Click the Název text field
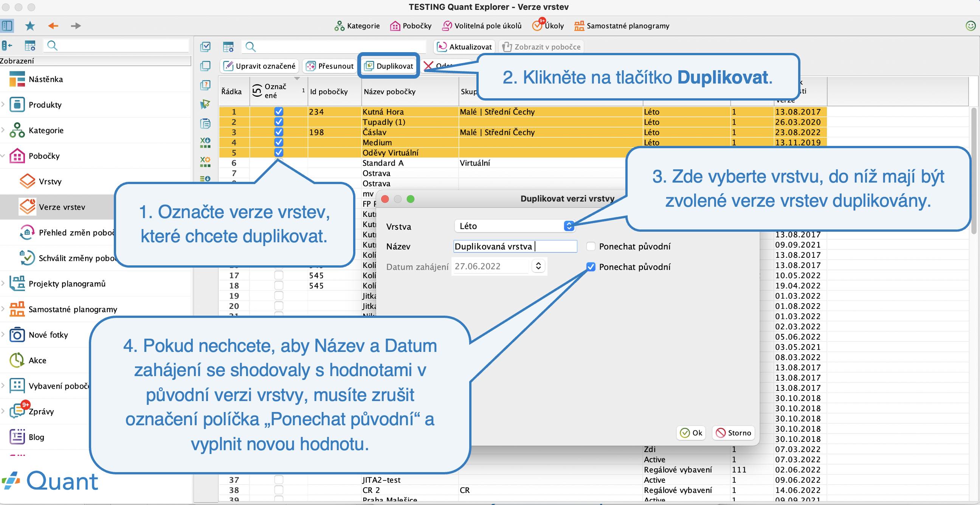This screenshot has height=505, width=980. pyautogui.click(x=515, y=246)
